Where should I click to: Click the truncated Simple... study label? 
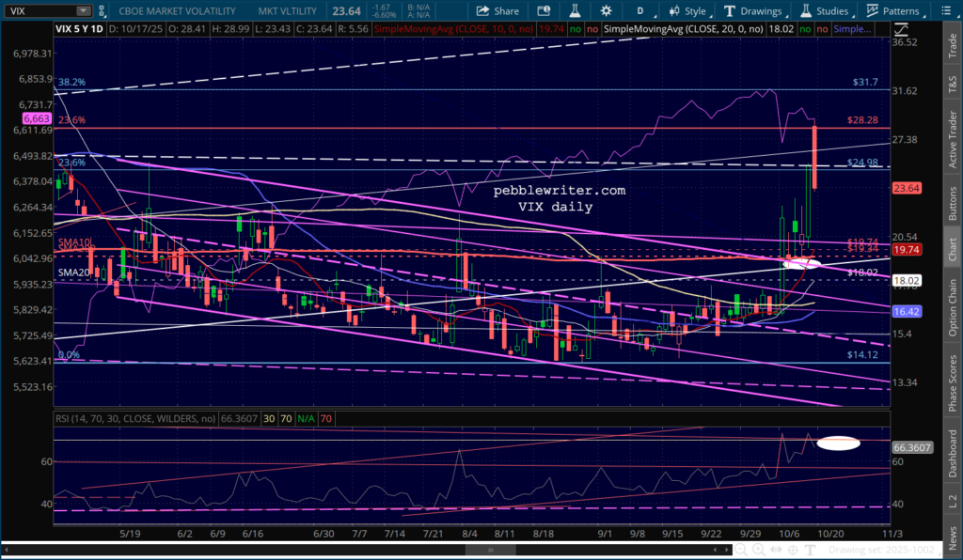point(852,29)
